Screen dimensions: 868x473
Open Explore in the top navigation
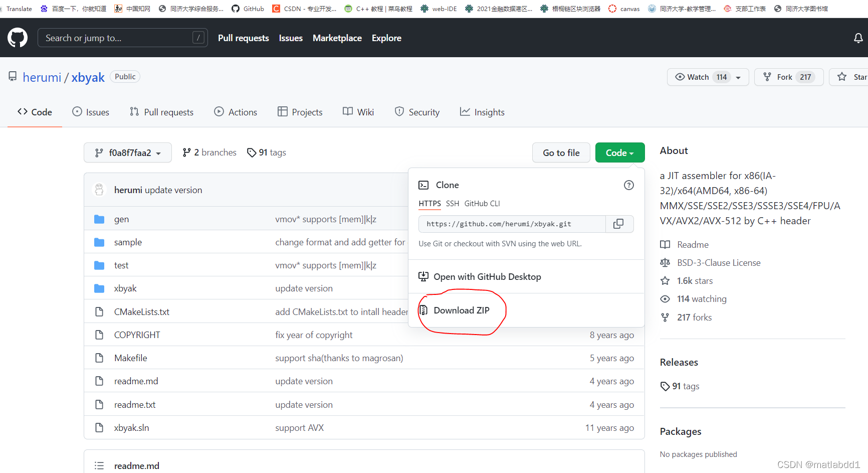click(386, 38)
